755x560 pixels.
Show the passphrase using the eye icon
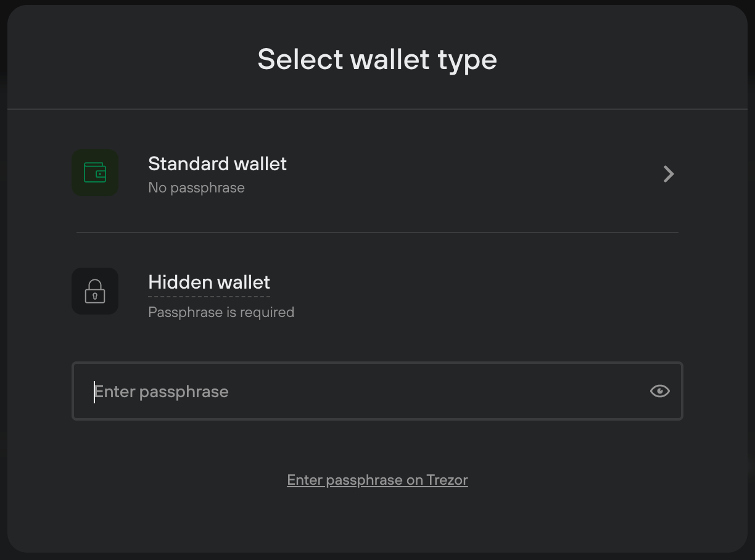(659, 391)
